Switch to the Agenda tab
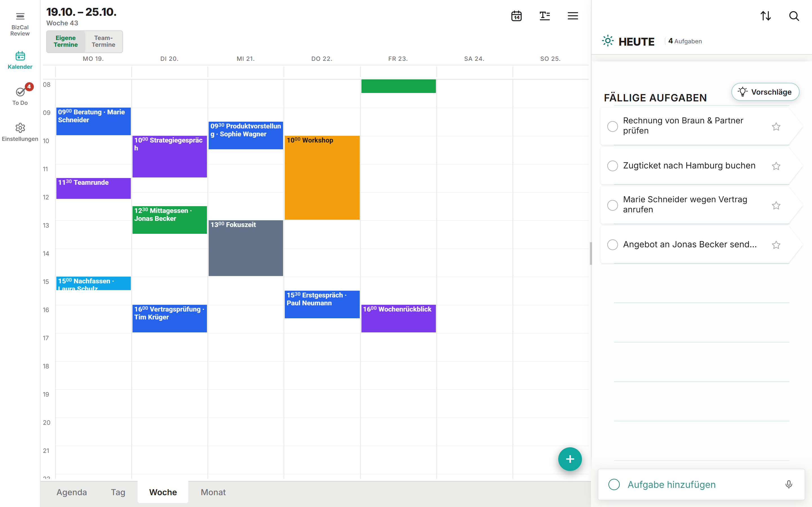The height and width of the screenshot is (507, 812). (71, 492)
